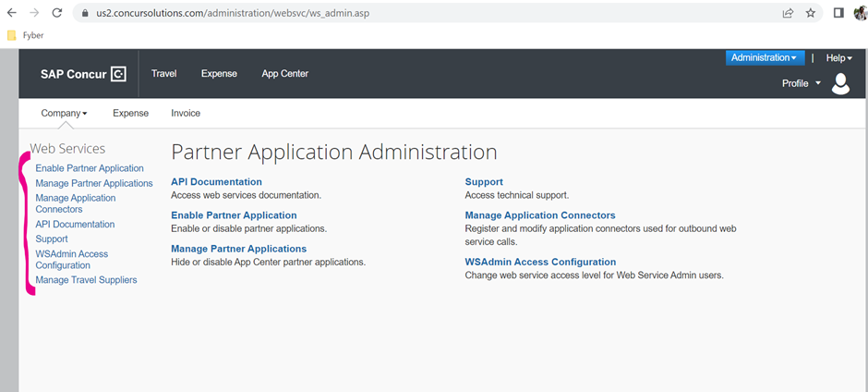Go to App Center
The image size is (868, 392).
pyautogui.click(x=285, y=74)
